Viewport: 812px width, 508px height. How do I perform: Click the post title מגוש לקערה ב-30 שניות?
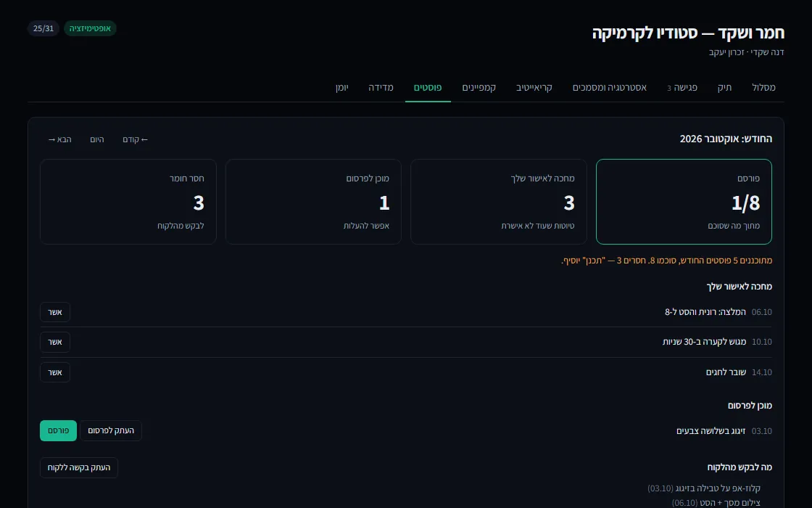point(704,342)
